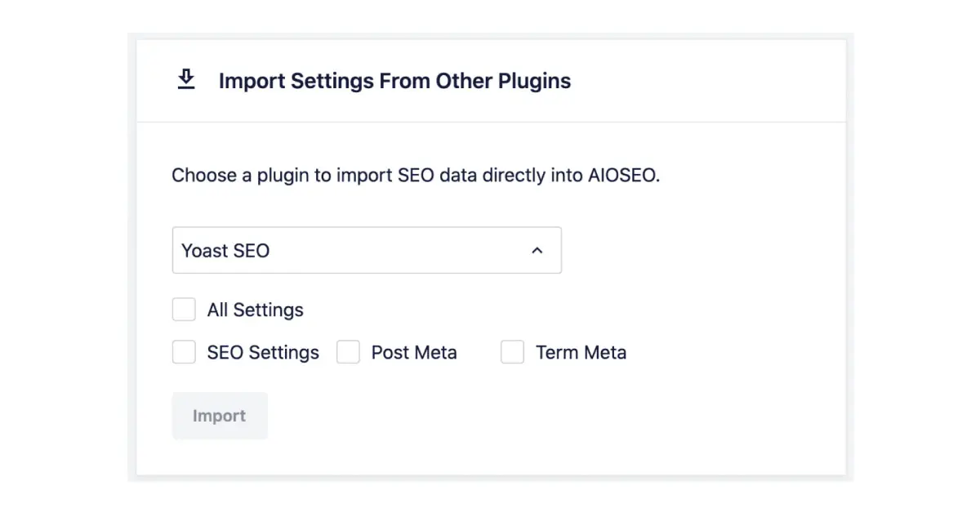Viewport: 980px width, 513px height.
Task: Open the Yoast SEO plugin dropdown
Action: click(366, 250)
